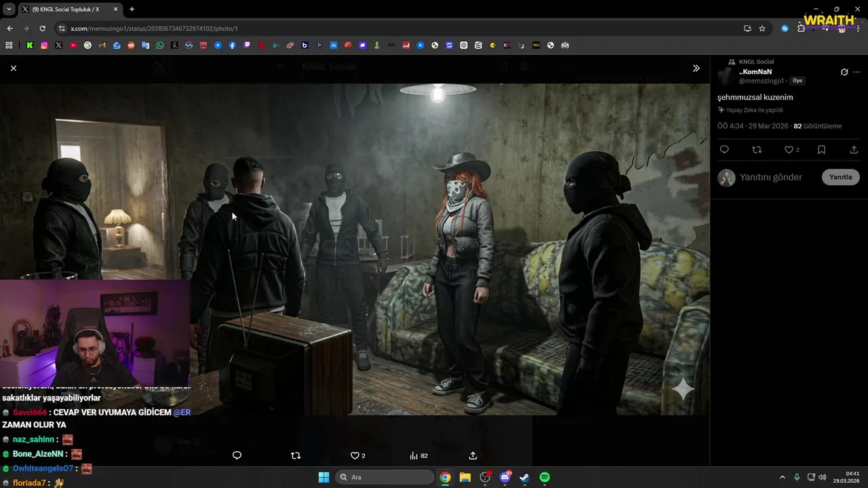The image size is (868, 488).
Task: Toggle like heart in right post panel
Action: point(789,150)
